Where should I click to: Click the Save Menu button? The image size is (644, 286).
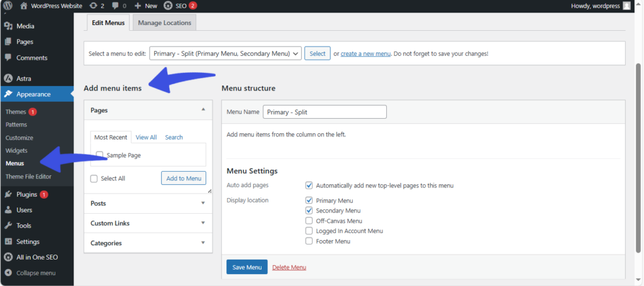[247, 267]
